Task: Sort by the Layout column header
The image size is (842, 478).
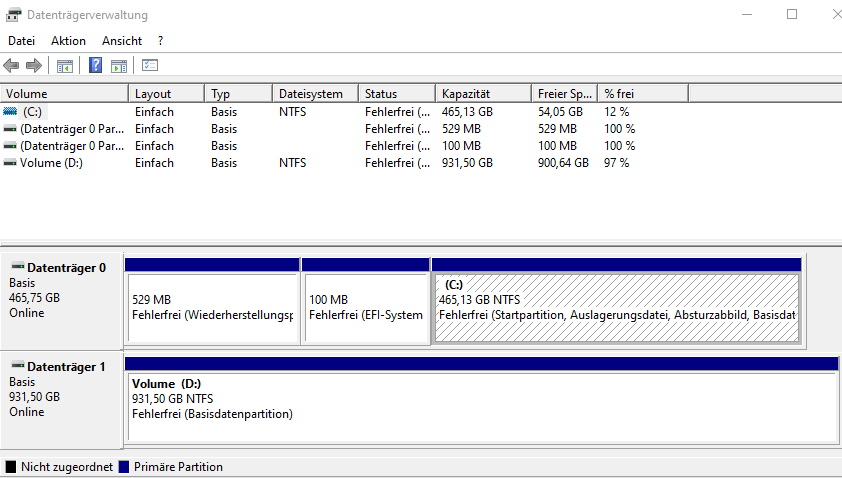Action: (166, 93)
